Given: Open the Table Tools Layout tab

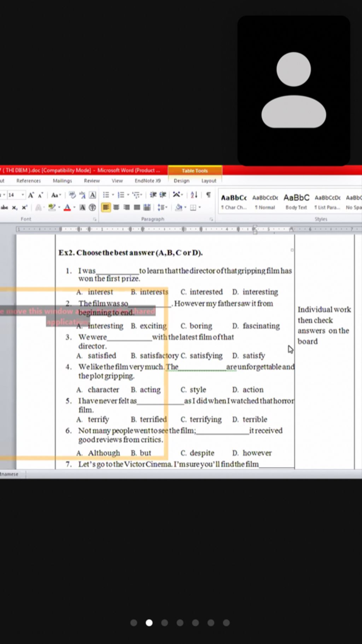Looking at the screenshot, I should coord(209,181).
